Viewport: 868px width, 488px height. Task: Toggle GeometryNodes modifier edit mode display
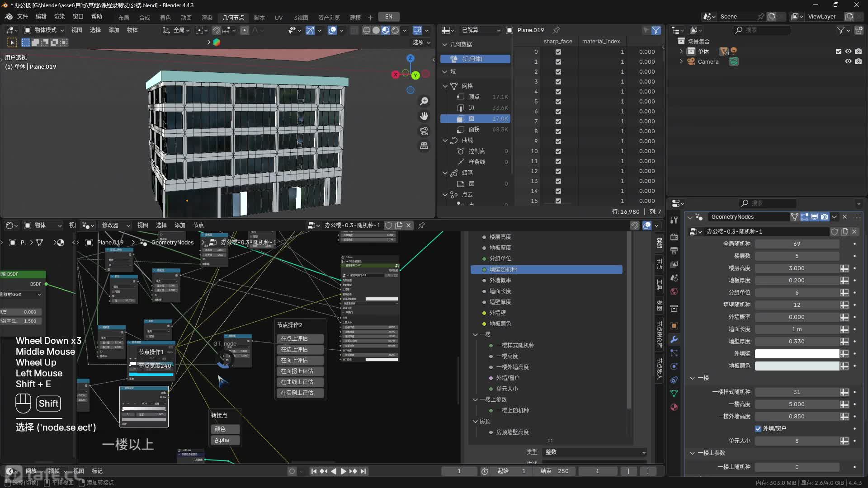805,217
